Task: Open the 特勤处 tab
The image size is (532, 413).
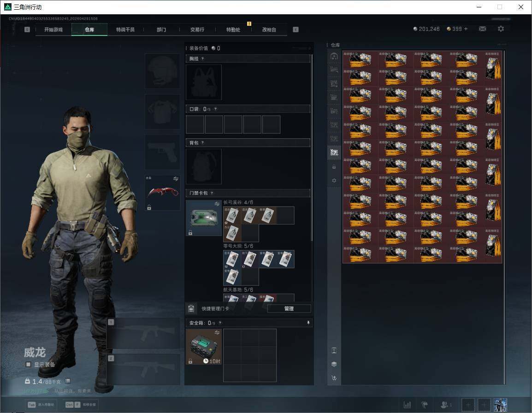Action: pos(233,29)
